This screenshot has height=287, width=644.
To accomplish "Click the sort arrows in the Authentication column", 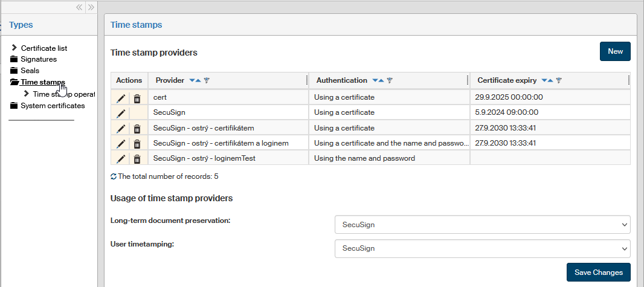I will [378, 80].
